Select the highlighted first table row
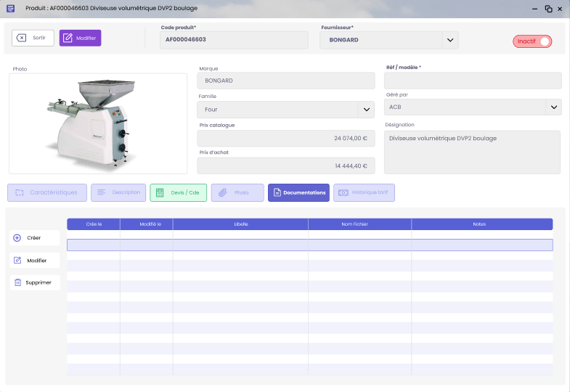 click(x=309, y=245)
